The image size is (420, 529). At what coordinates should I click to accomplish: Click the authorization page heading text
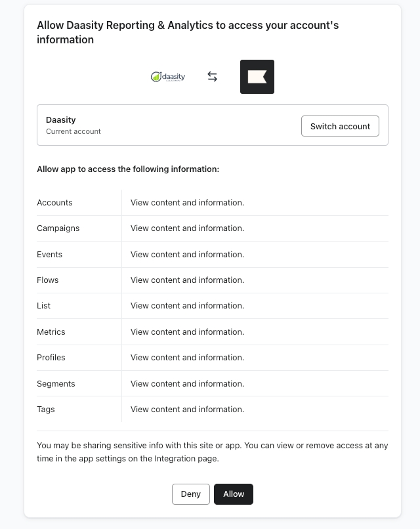(188, 32)
